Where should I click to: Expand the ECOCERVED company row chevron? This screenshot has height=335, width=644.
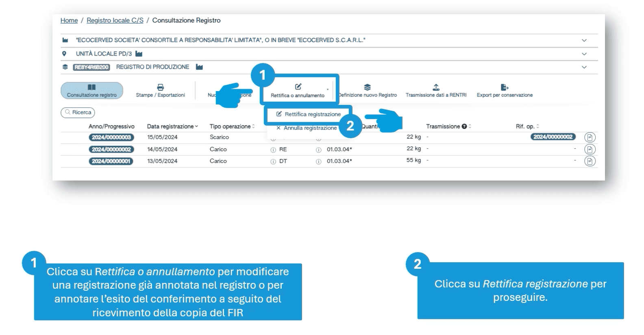click(x=584, y=40)
